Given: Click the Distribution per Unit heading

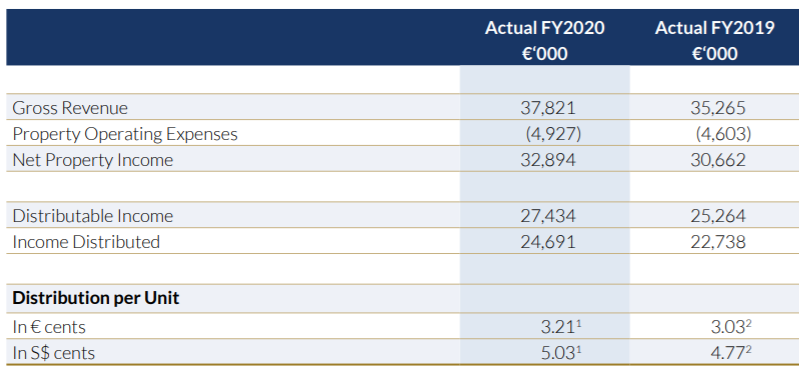Looking at the screenshot, I should pos(96,298).
